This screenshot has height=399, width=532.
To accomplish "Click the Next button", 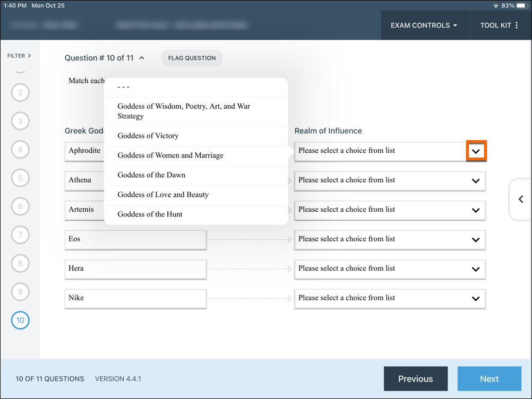I will tap(489, 378).
